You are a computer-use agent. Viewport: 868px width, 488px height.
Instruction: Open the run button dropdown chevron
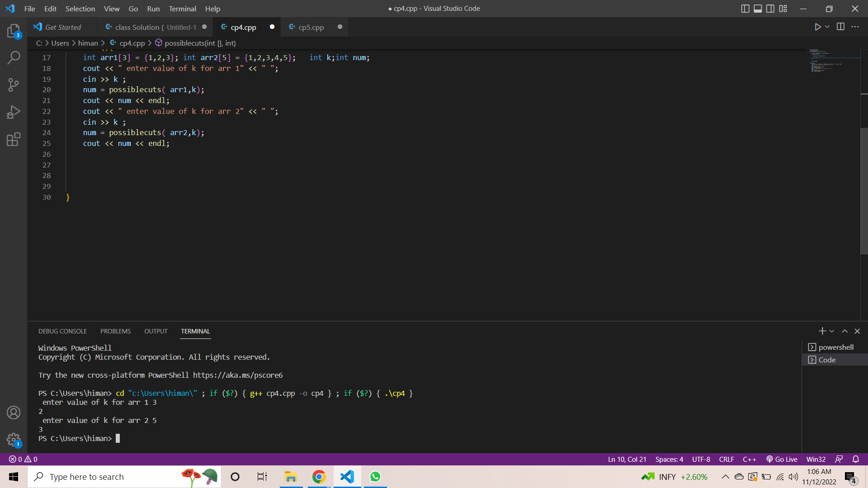point(826,27)
